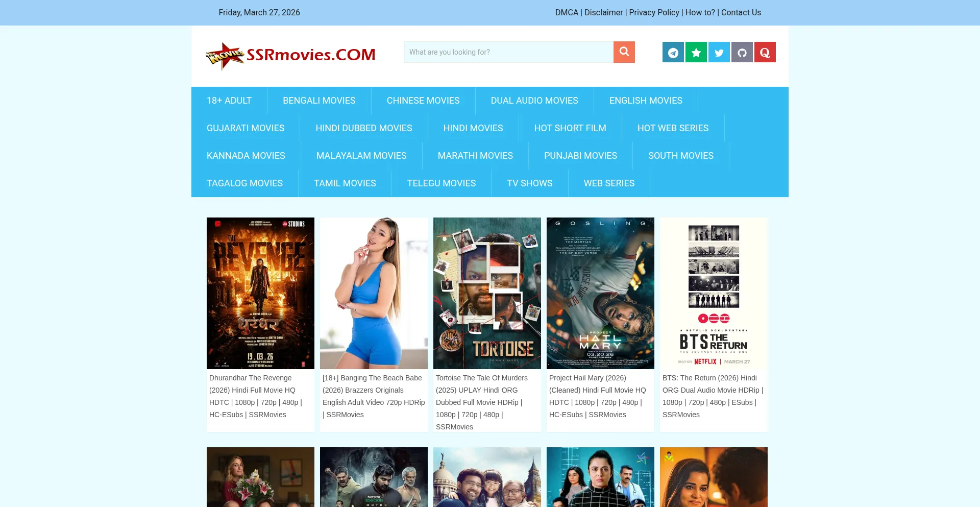
Task: Open the DMCA link
Action: [x=567, y=13]
